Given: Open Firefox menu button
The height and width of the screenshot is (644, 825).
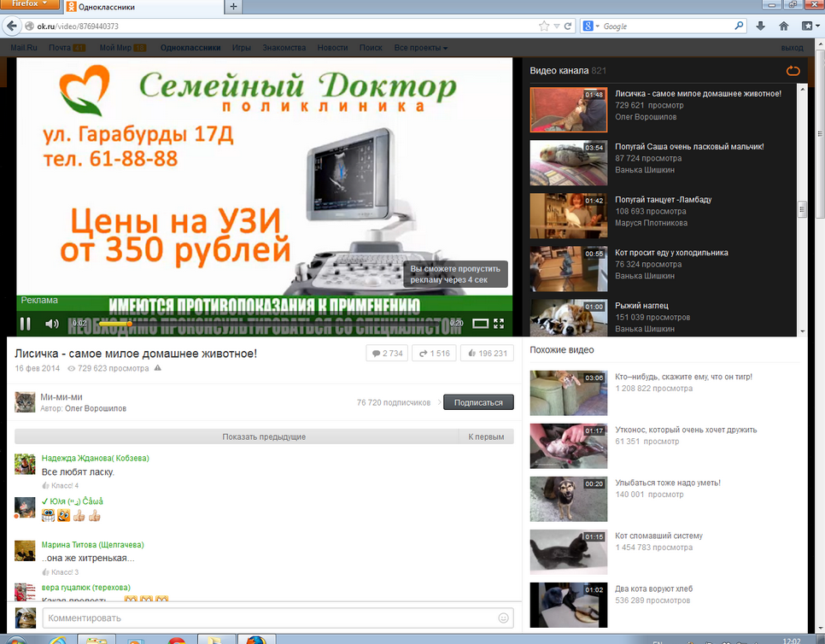Looking at the screenshot, I should pyautogui.click(x=29, y=4).
